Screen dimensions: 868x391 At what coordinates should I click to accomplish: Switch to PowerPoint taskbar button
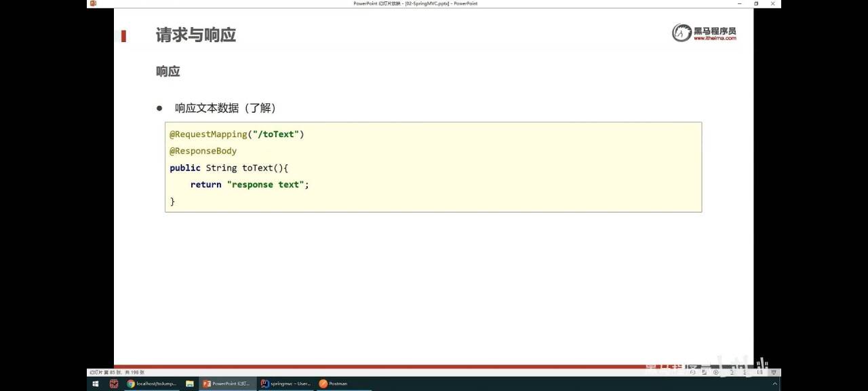point(228,384)
